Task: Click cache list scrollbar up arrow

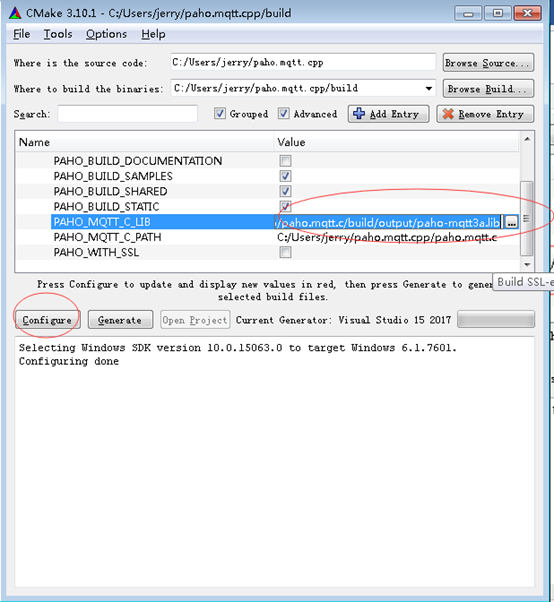Action: pyautogui.click(x=527, y=139)
